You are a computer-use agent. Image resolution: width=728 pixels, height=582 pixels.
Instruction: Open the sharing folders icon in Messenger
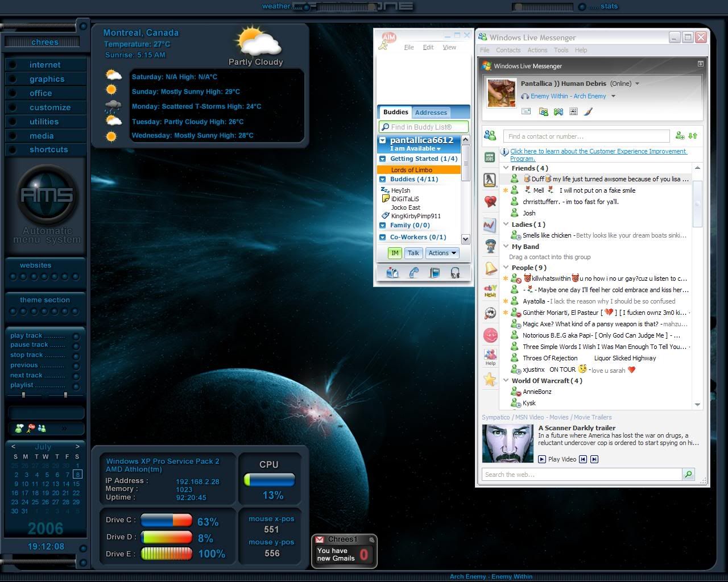coord(543,111)
